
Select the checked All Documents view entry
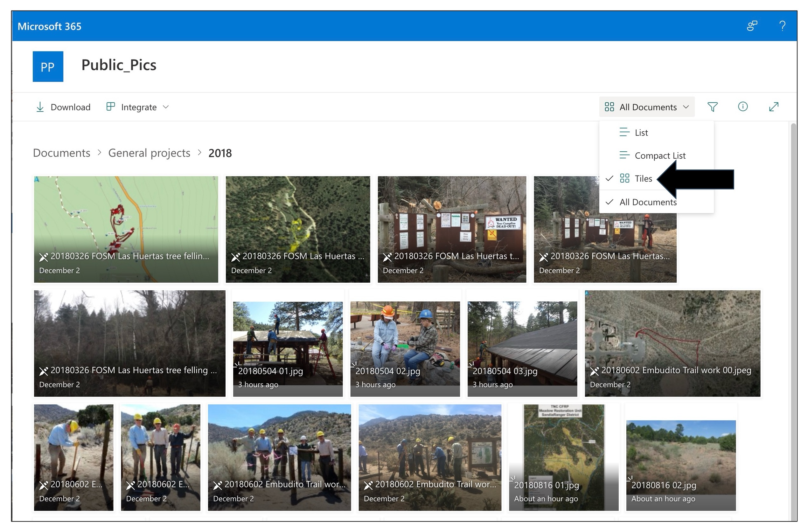click(648, 202)
